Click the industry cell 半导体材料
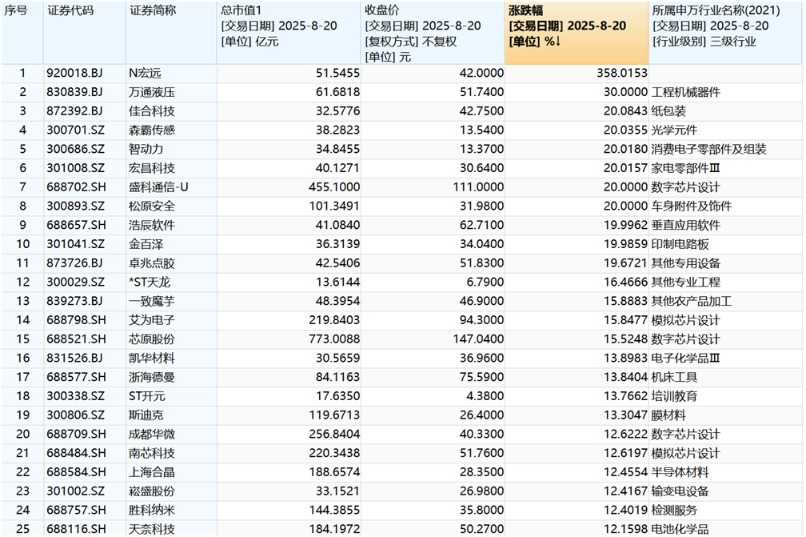 680,472
